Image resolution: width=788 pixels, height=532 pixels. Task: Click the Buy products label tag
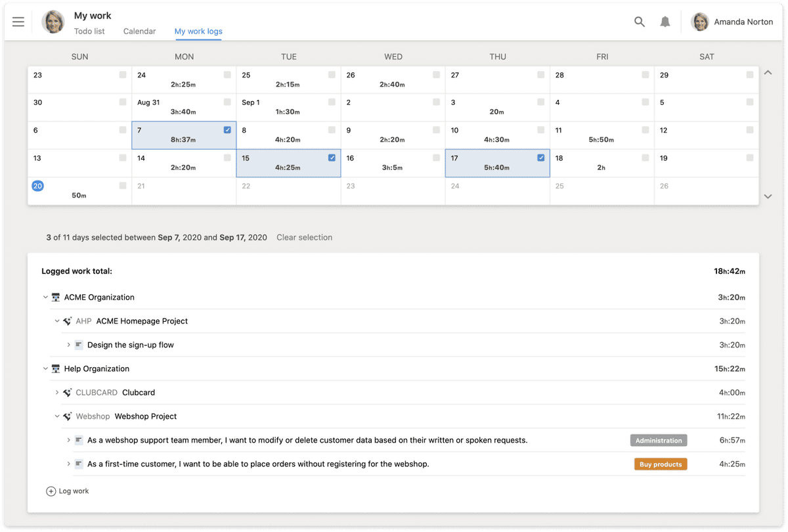point(660,464)
